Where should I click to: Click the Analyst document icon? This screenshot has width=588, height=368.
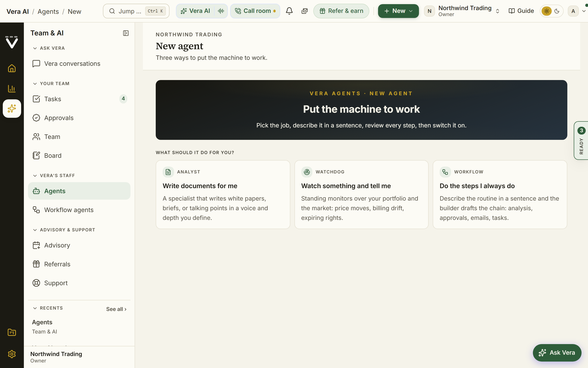pos(168,172)
